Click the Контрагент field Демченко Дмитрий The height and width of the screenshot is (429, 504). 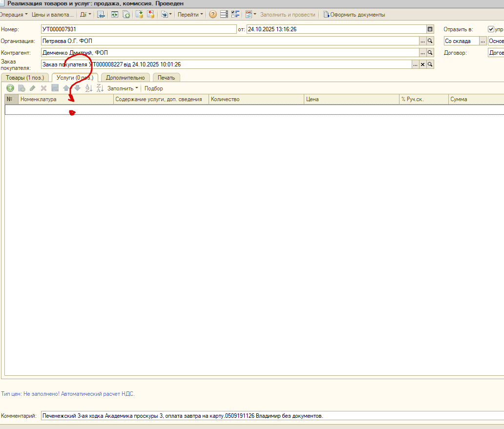coord(230,52)
